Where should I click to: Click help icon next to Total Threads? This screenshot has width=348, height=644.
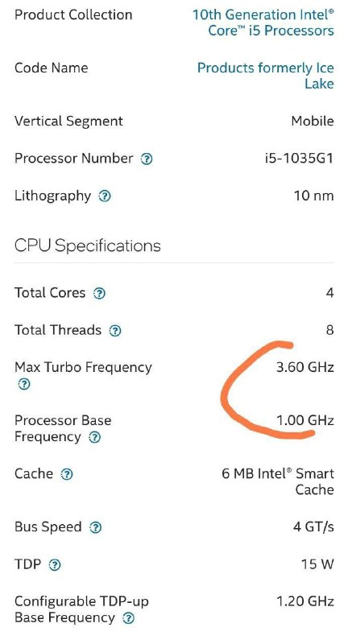[115, 331]
